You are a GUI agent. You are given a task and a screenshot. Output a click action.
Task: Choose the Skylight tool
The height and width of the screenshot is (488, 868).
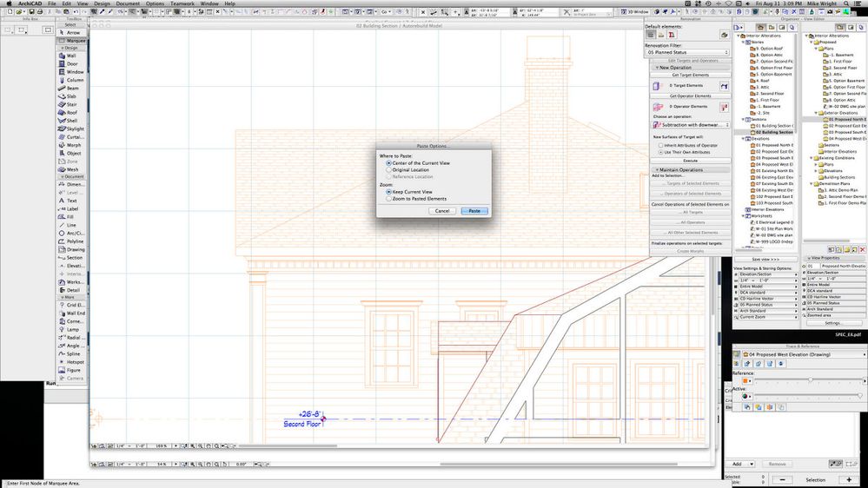[x=71, y=129]
